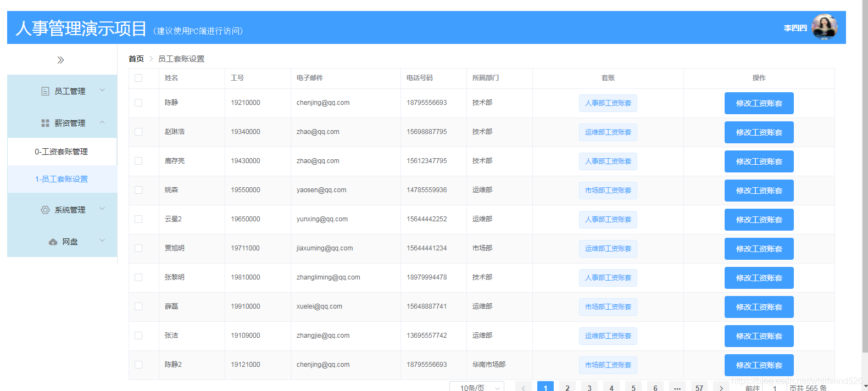Click the pagination ellipsis more-pages icon
Image resolution: width=868 pixels, height=391 pixels.
coord(677,387)
